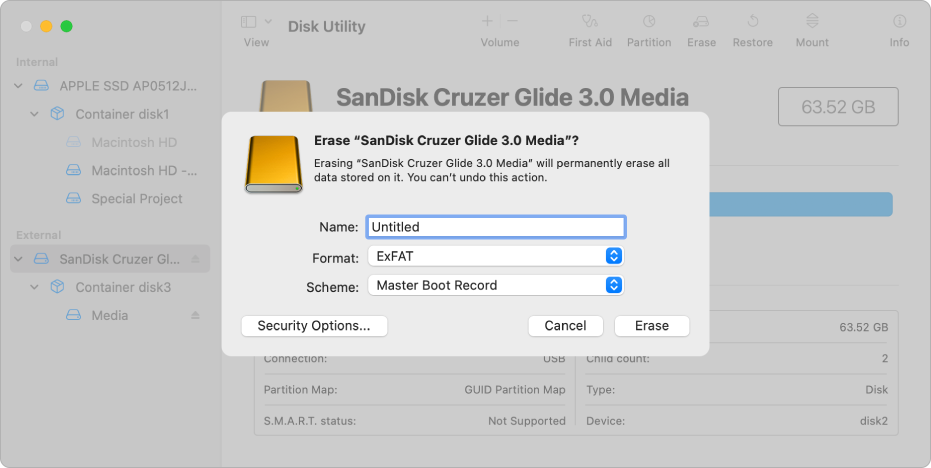Click the Partition pie icon
This screenshot has height=468, width=931.
649,21
